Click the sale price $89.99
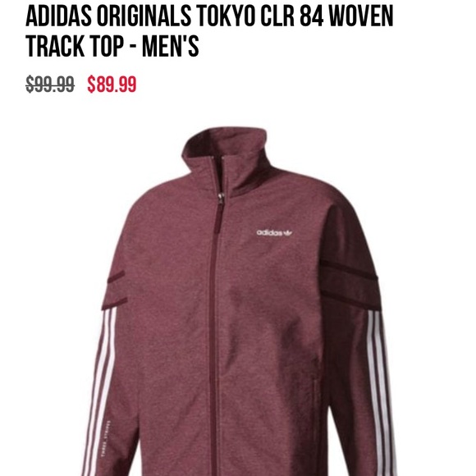 [x=112, y=85]
